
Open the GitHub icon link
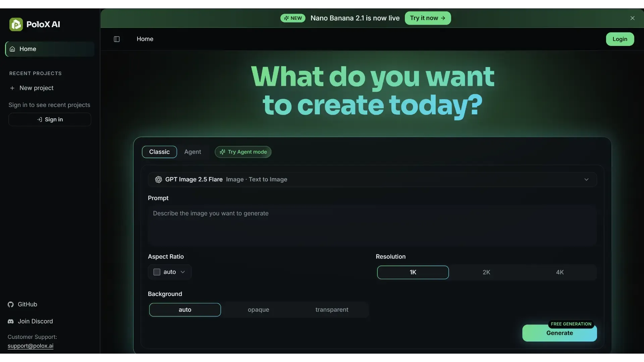click(11, 304)
